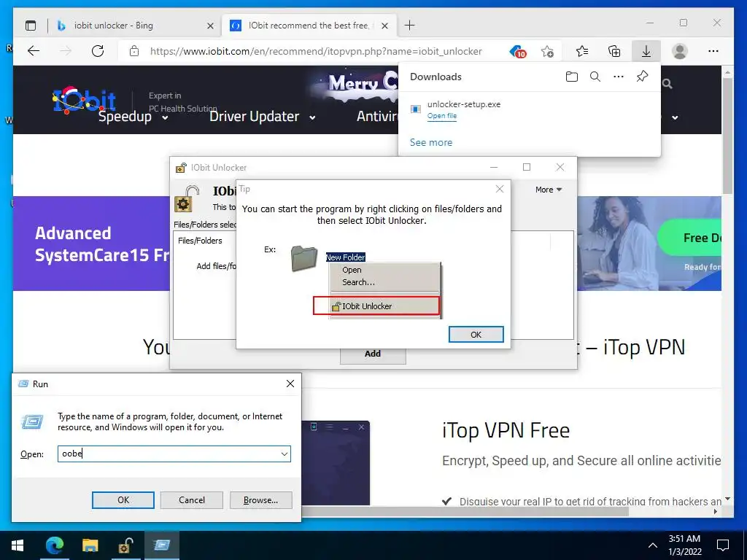Click the Files/Folders column header

pyautogui.click(x=200, y=241)
